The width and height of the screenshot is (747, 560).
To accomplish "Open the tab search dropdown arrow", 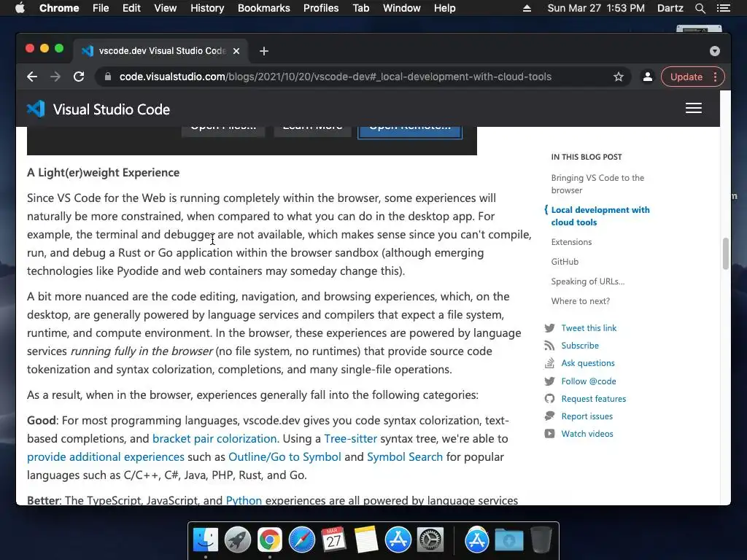I will pyautogui.click(x=715, y=51).
